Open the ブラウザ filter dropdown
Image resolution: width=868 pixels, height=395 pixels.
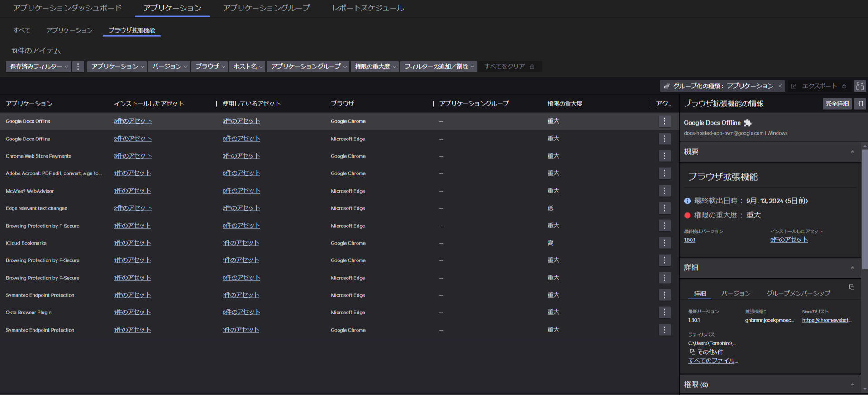pos(209,67)
